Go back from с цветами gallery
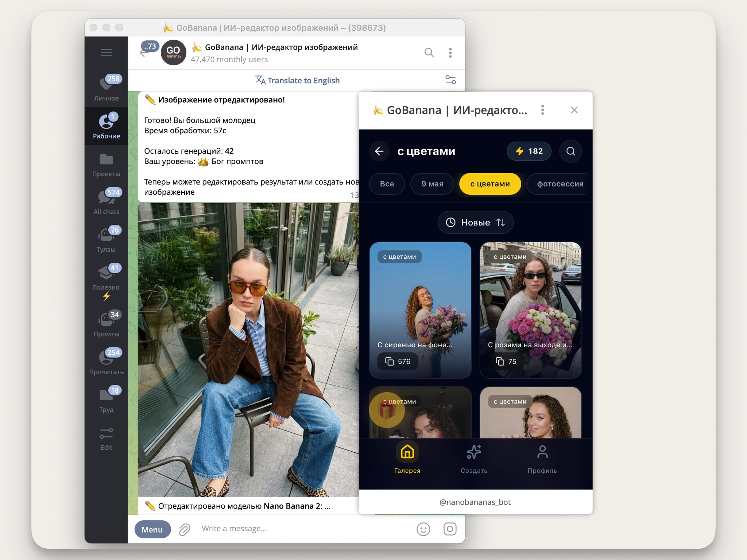The height and width of the screenshot is (560, 747). (379, 151)
